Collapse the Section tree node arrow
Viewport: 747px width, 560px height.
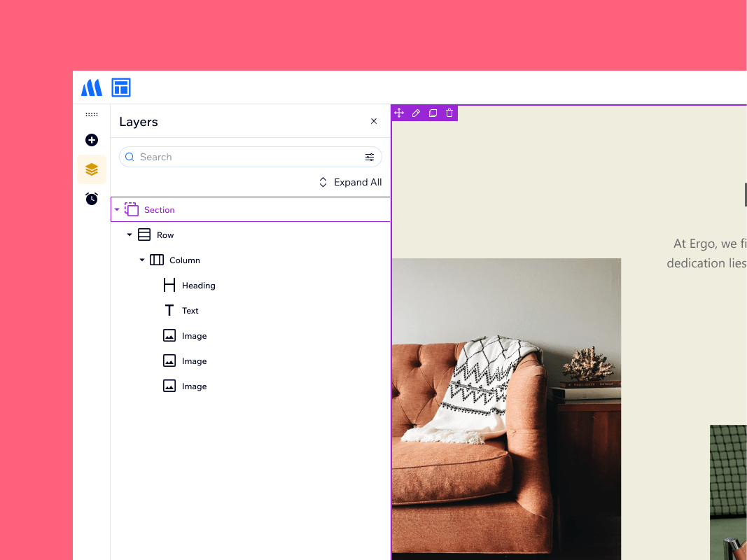117,210
